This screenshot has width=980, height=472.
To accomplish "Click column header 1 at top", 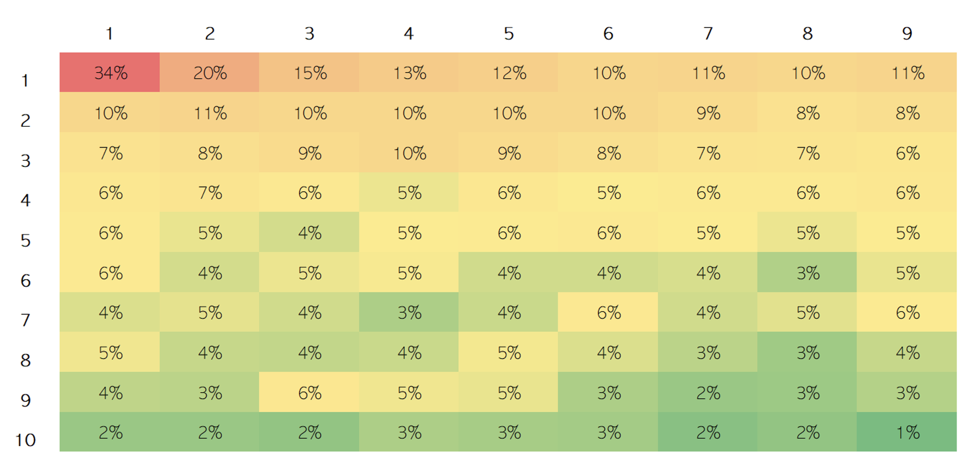I will (x=109, y=34).
